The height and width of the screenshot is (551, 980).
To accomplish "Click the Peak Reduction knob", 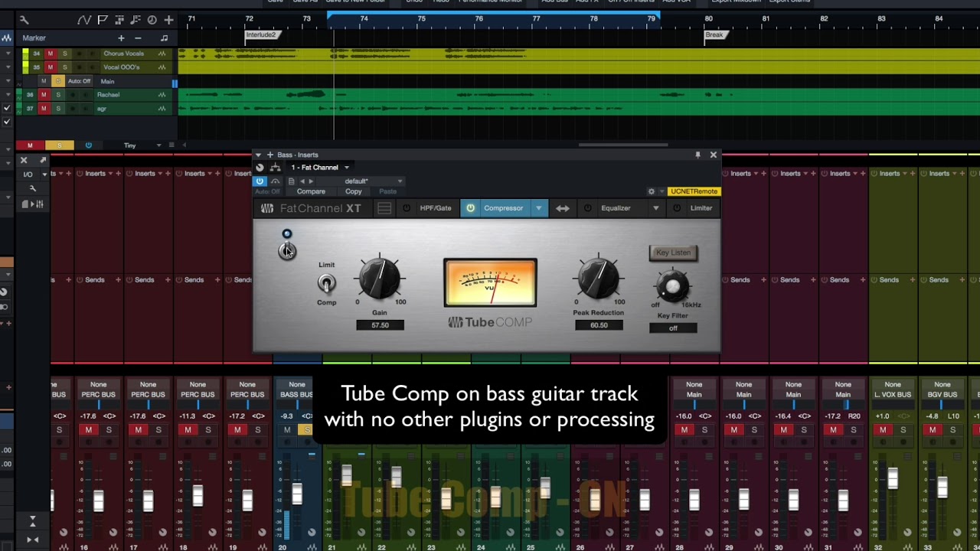I will coord(599,279).
